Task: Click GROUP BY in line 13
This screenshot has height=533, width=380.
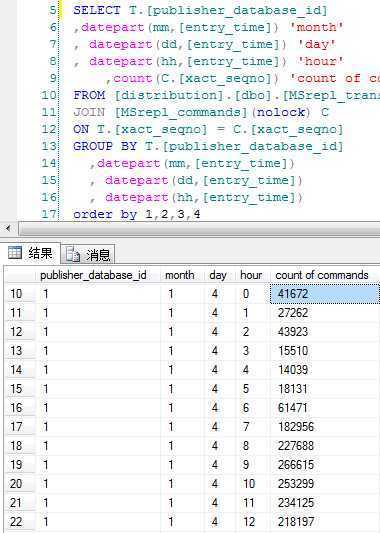Action: (x=105, y=146)
